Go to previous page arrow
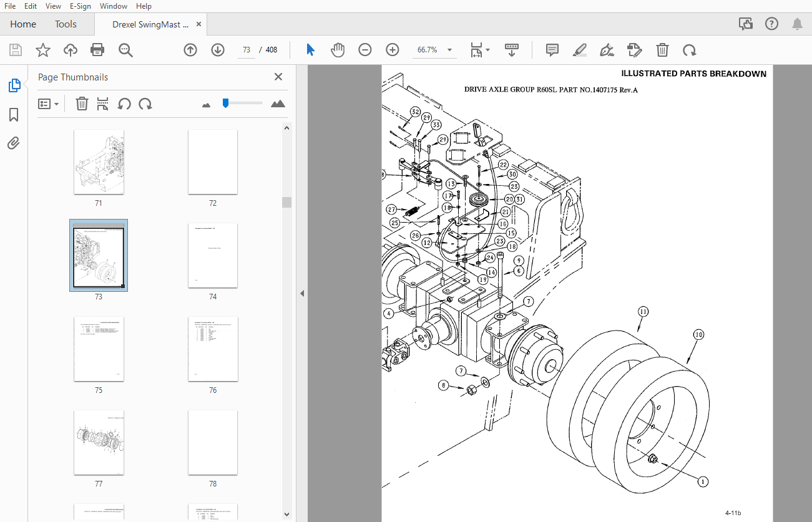This screenshot has height=522, width=812. pos(190,50)
